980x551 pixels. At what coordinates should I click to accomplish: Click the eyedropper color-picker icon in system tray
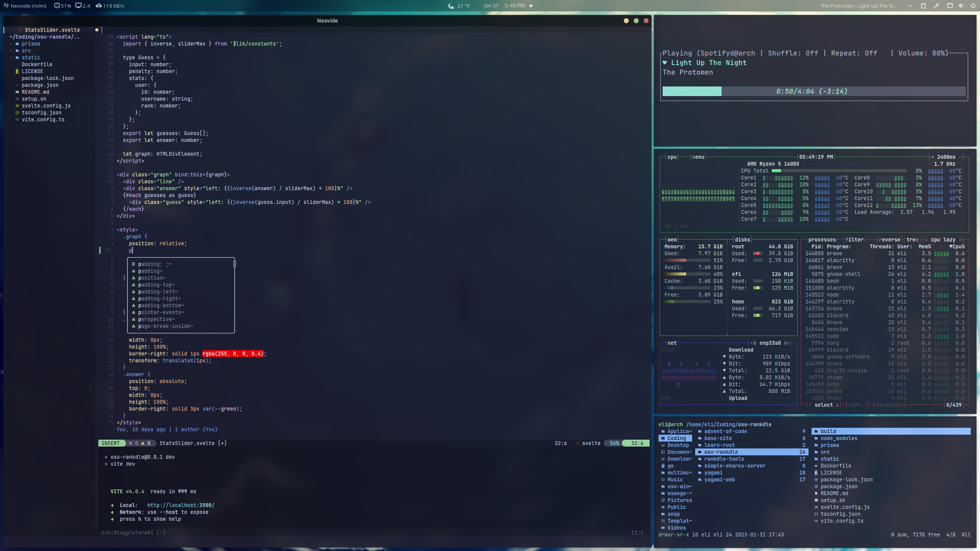[936, 6]
